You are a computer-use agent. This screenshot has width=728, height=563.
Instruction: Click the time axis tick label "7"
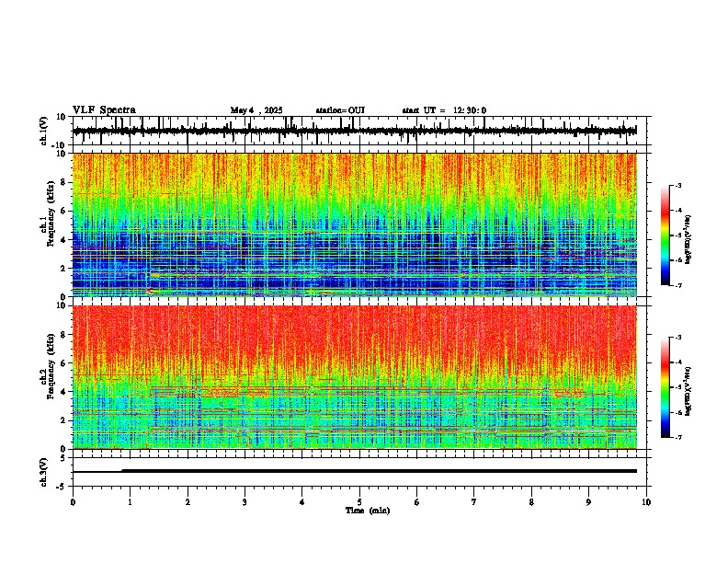pyautogui.click(x=474, y=502)
